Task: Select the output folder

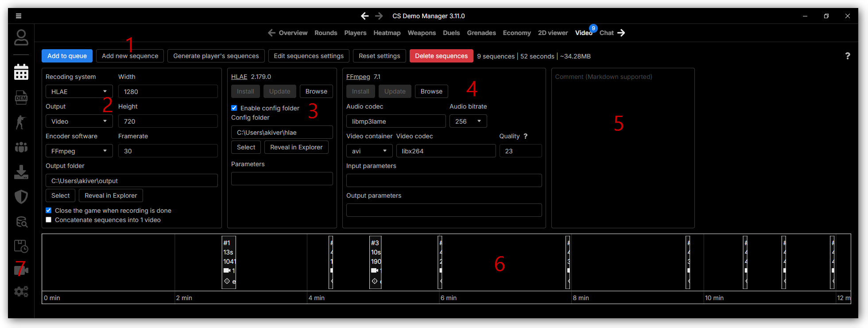Action: pos(61,195)
